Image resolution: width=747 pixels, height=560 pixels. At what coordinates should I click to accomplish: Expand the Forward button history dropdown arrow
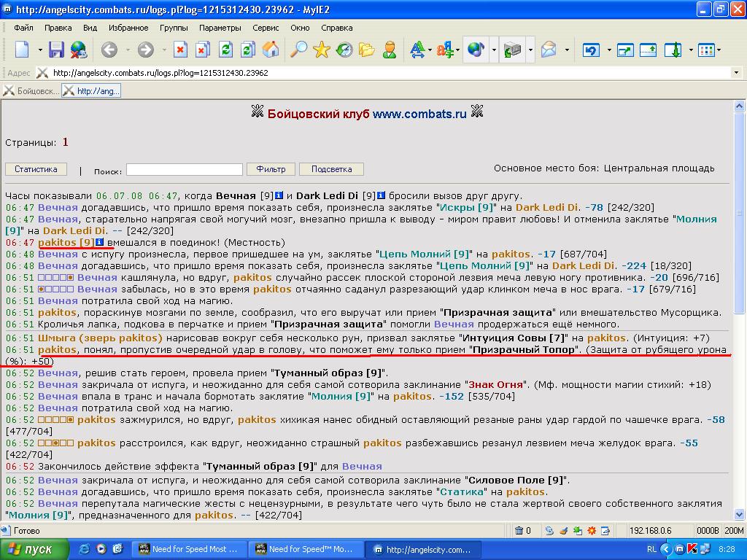click(164, 50)
